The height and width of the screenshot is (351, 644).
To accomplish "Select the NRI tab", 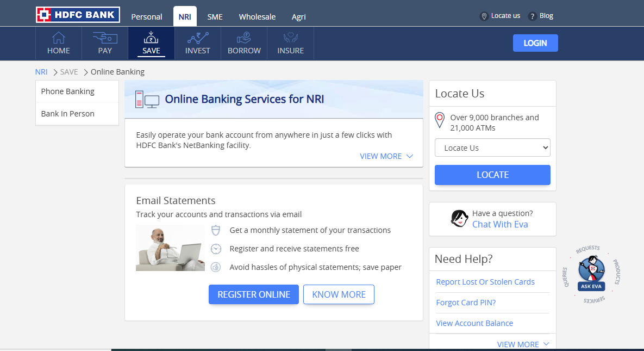I will (185, 17).
